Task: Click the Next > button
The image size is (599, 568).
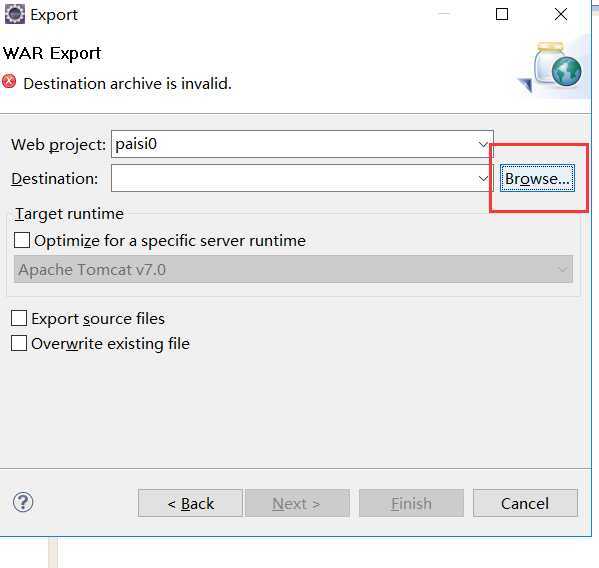Action: (297, 503)
